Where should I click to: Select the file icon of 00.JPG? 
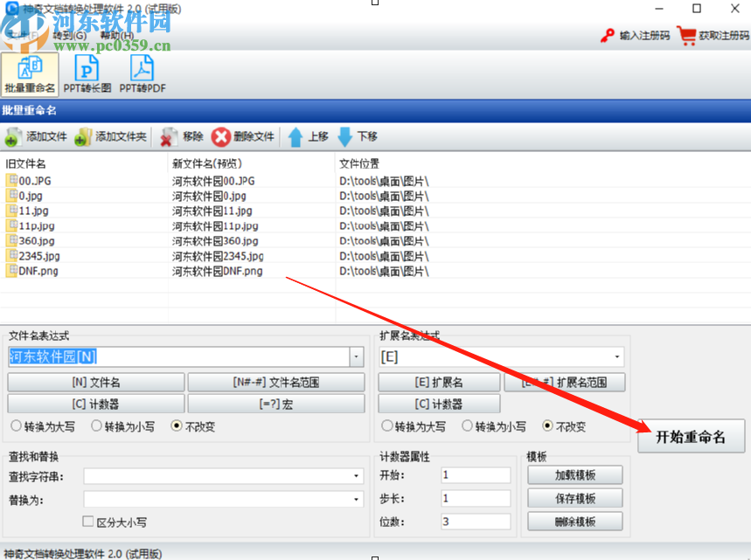[x=12, y=180]
